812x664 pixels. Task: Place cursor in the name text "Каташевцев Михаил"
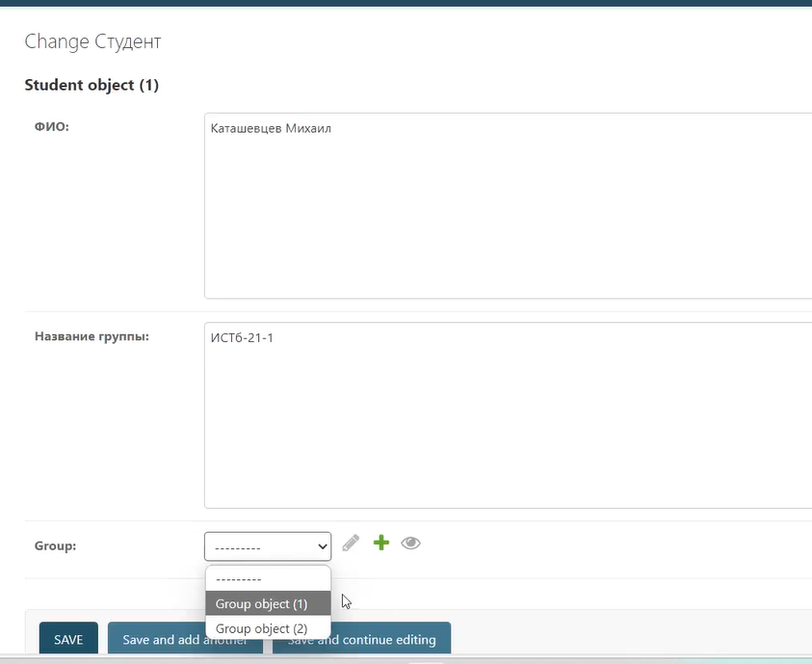tap(271, 128)
